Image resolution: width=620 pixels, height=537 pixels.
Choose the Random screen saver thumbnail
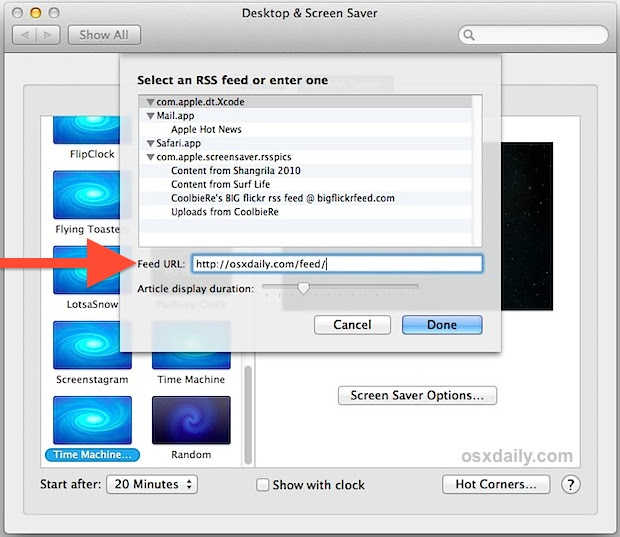click(191, 420)
